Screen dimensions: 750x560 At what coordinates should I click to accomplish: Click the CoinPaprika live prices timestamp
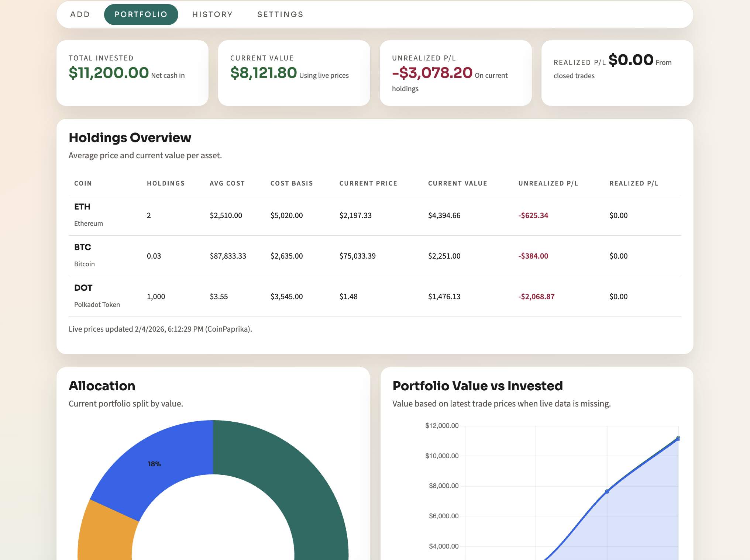pyautogui.click(x=159, y=329)
